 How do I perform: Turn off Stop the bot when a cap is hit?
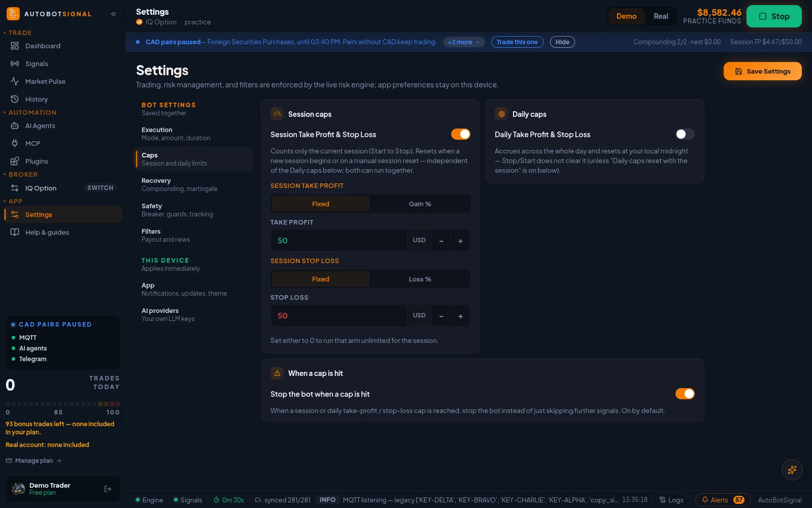click(x=685, y=394)
